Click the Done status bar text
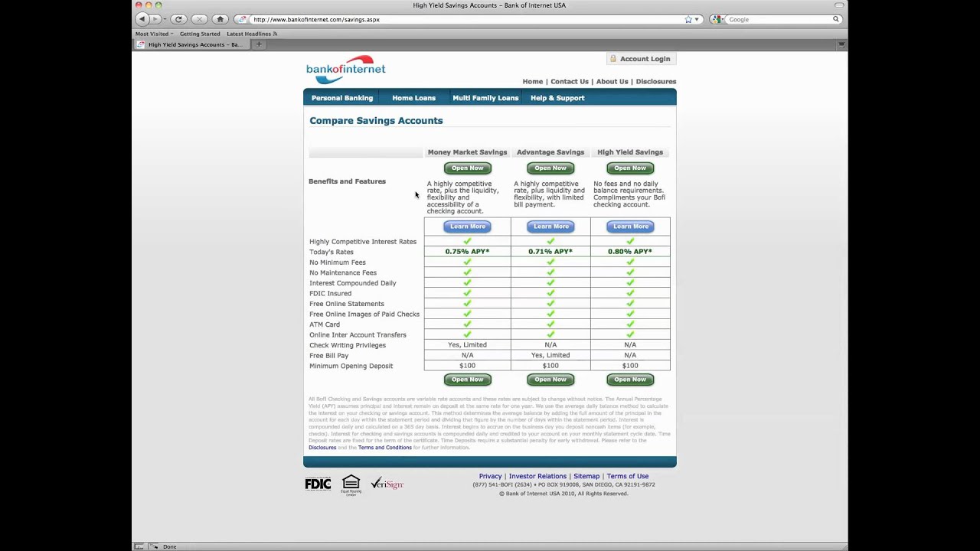This screenshot has height=551, width=980. tap(169, 546)
